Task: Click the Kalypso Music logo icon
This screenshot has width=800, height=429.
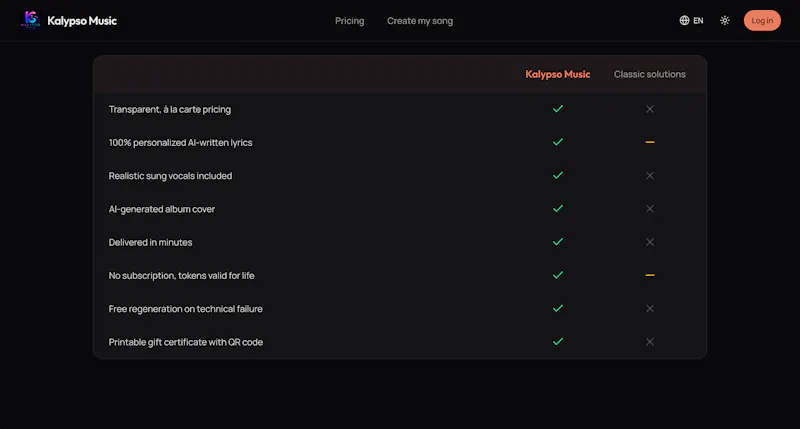Action: pos(31,20)
